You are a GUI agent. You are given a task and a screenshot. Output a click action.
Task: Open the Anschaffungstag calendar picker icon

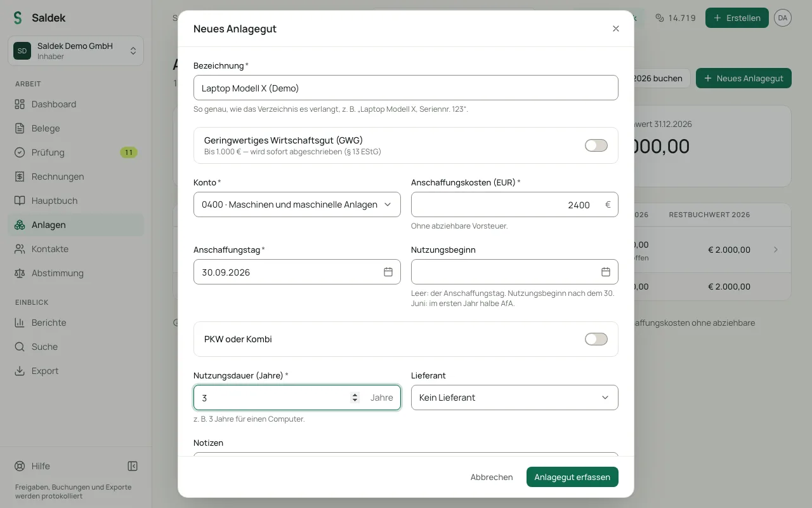[388, 272]
